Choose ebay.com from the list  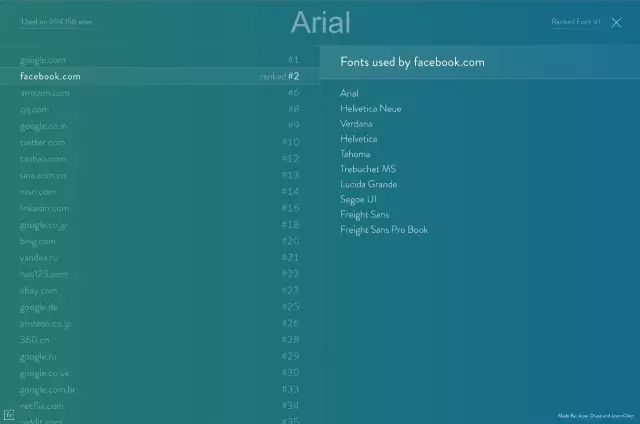click(x=160, y=291)
